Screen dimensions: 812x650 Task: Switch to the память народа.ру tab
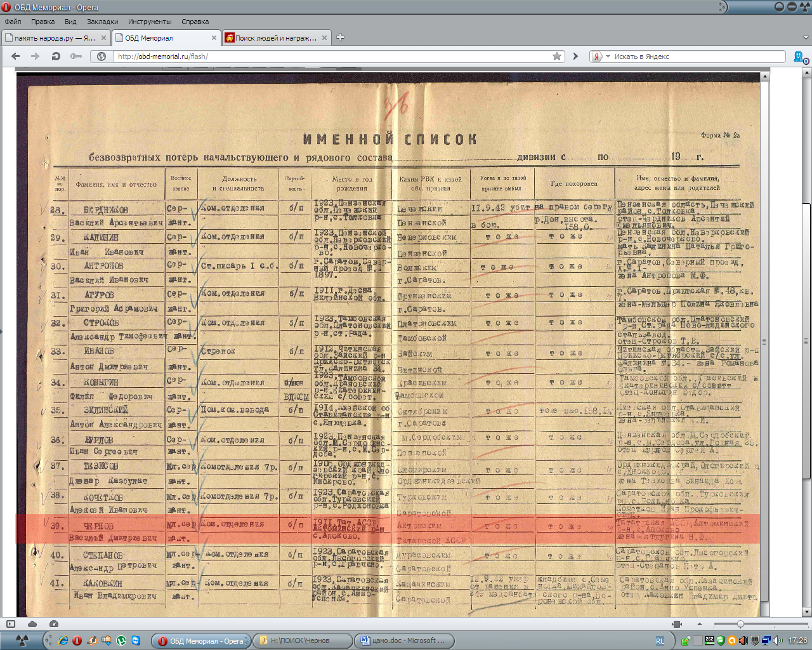click(56, 38)
